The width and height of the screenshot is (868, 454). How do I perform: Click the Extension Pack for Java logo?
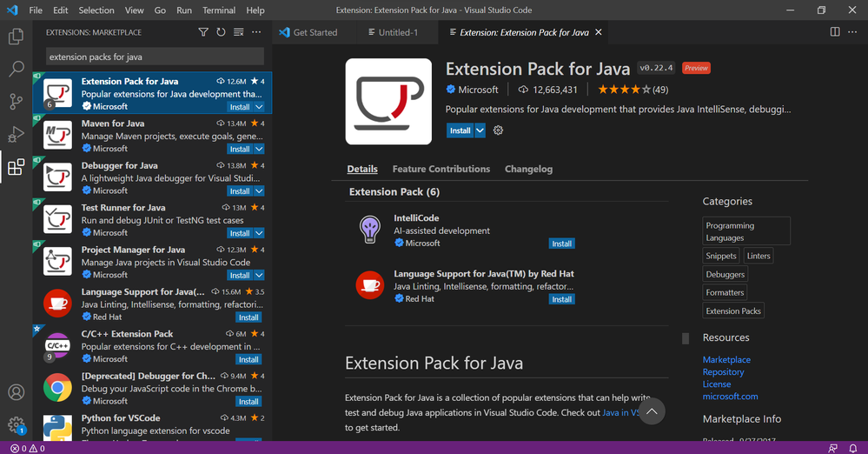point(388,102)
